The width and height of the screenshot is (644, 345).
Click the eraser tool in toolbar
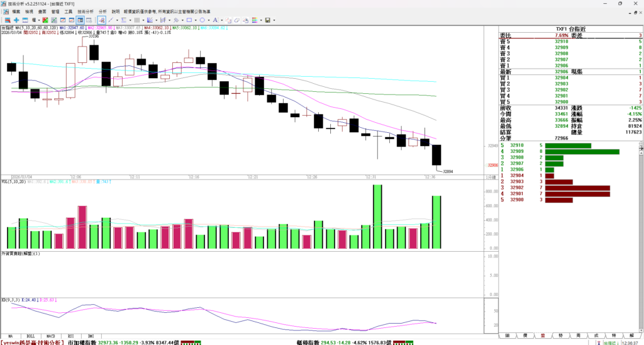[x=236, y=20]
